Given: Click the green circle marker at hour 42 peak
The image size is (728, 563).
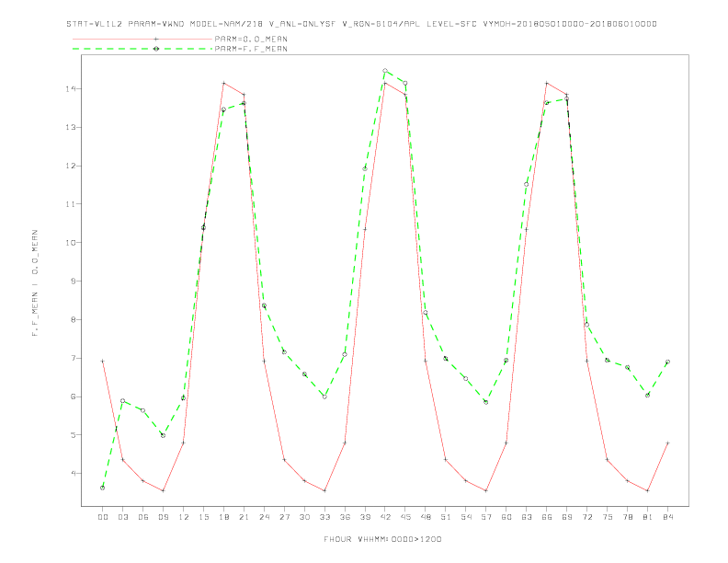Looking at the screenshot, I should click(385, 71).
